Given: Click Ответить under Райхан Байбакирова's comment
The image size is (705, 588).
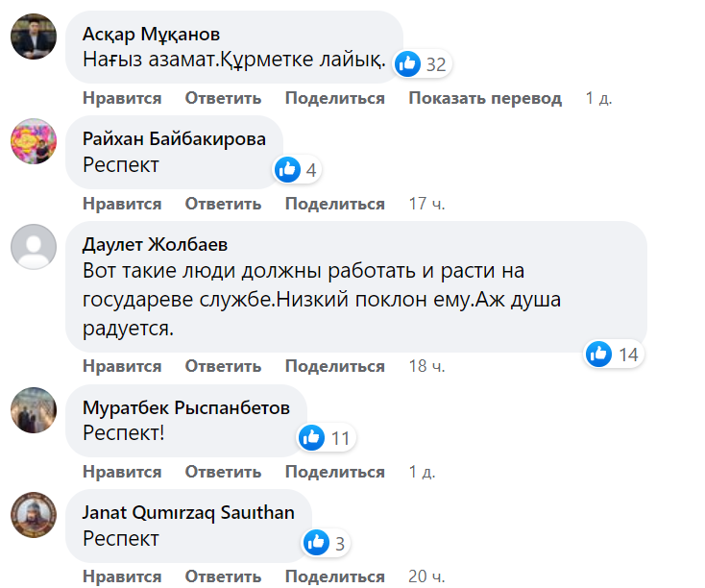Looking at the screenshot, I should pyautogui.click(x=223, y=204).
